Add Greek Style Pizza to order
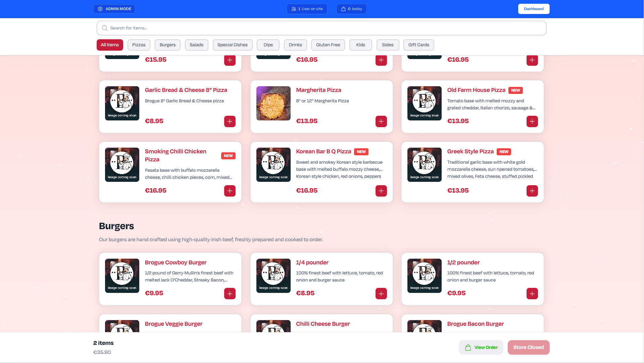The height and width of the screenshot is (363, 644). coord(532,191)
